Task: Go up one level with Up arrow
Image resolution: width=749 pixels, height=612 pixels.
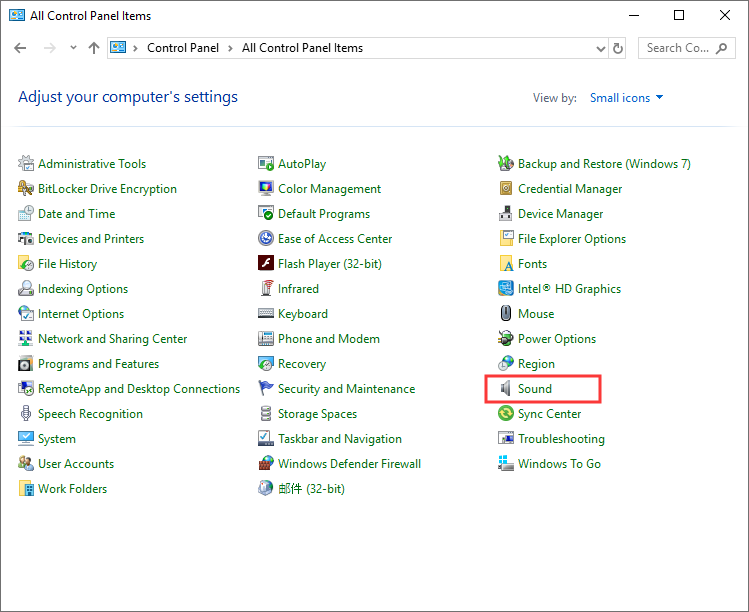Action: (94, 48)
